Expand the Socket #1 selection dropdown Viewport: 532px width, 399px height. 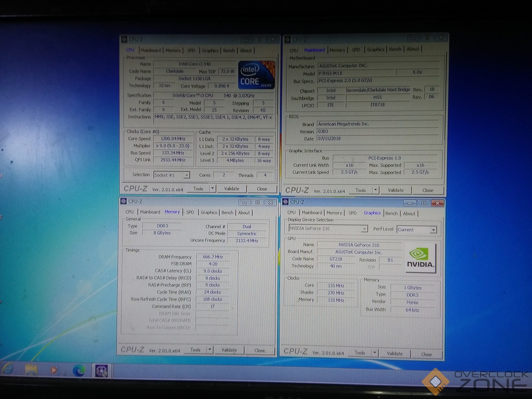coord(187,175)
